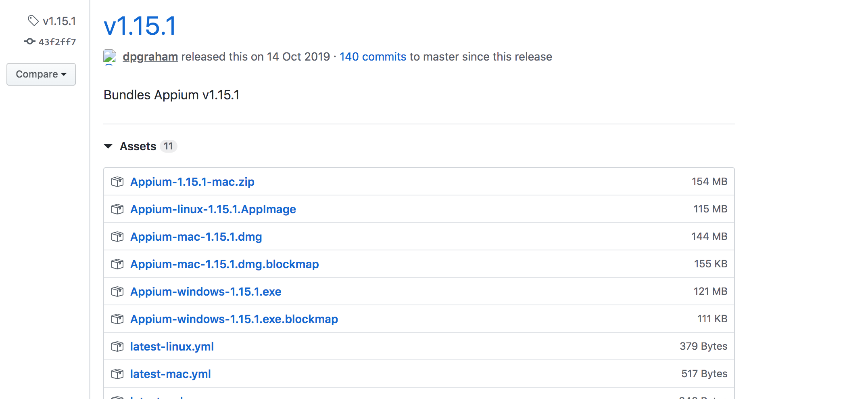
Task: Click package icon beside latest-mac.yml
Action: (117, 374)
